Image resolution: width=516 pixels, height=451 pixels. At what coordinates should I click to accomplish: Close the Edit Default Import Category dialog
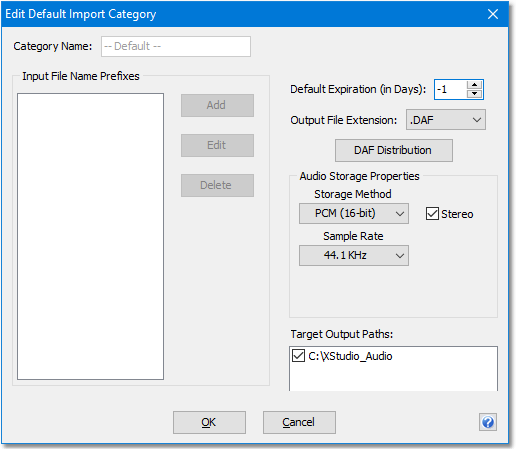(x=493, y=14)
